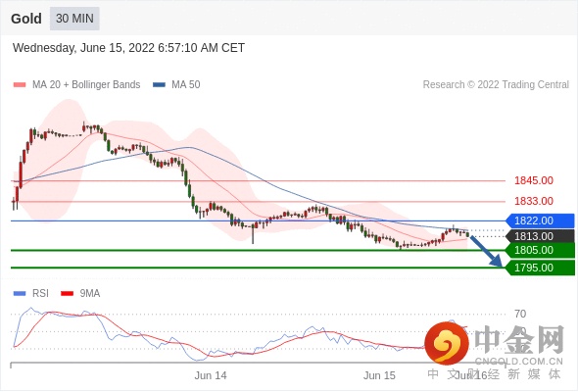578x392 pixels.
Task: Toggle the MA 50 legend label
Action: pos(186,85)
